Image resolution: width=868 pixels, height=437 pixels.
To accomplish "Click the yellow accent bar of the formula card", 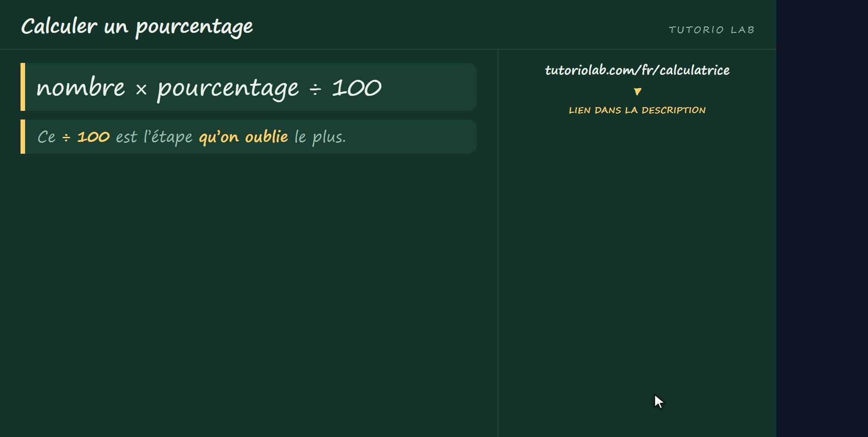I will (x=23, y=87).
